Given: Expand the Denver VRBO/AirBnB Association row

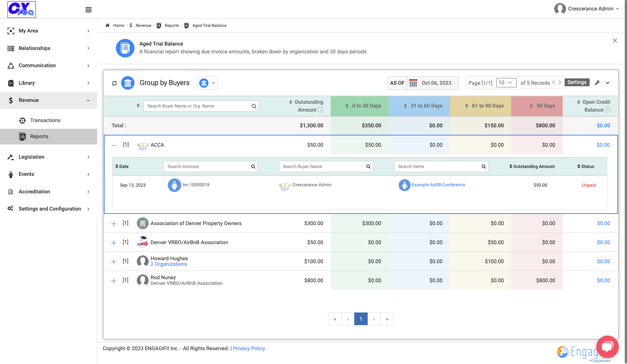Looking at the screenshot, I should tap(114, 243).
